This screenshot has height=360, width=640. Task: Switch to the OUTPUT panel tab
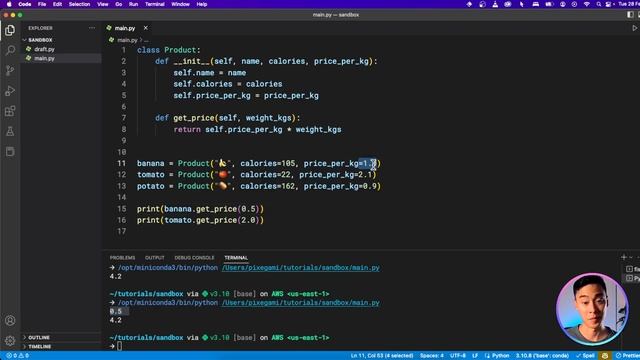tap(155, 258)
